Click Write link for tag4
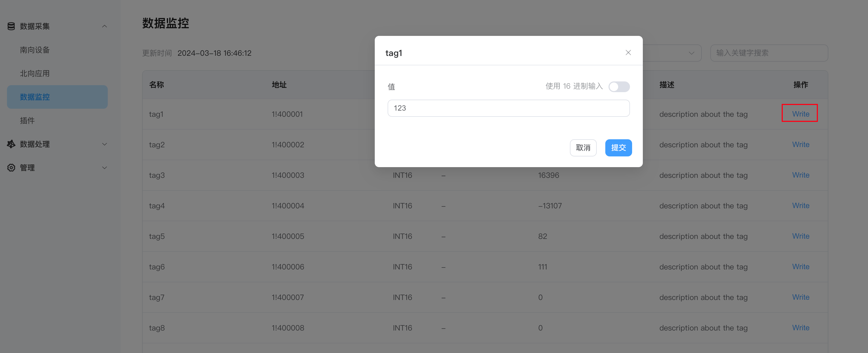Viewport: 868px width, 353px height. (x=800, y=205)
